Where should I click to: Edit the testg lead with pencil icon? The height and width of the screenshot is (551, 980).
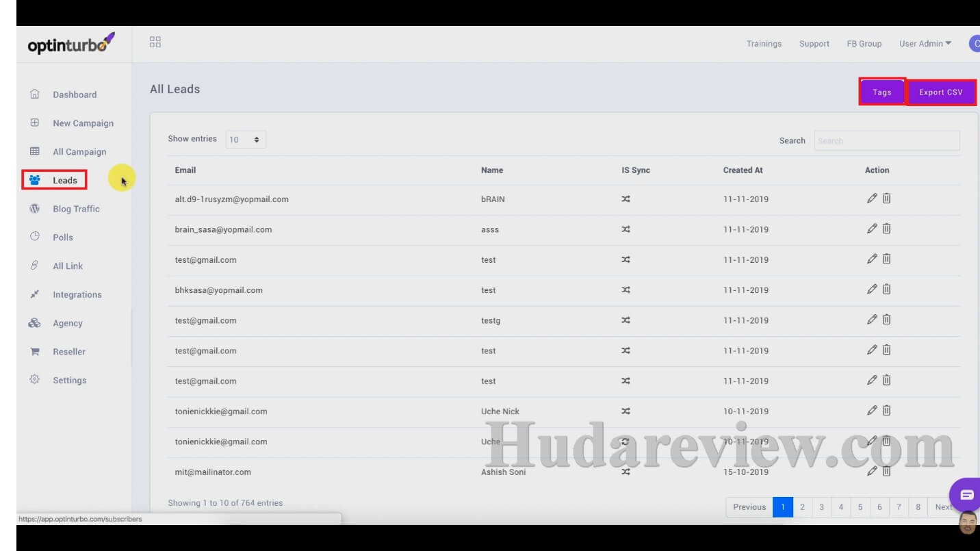coord(872,319)
